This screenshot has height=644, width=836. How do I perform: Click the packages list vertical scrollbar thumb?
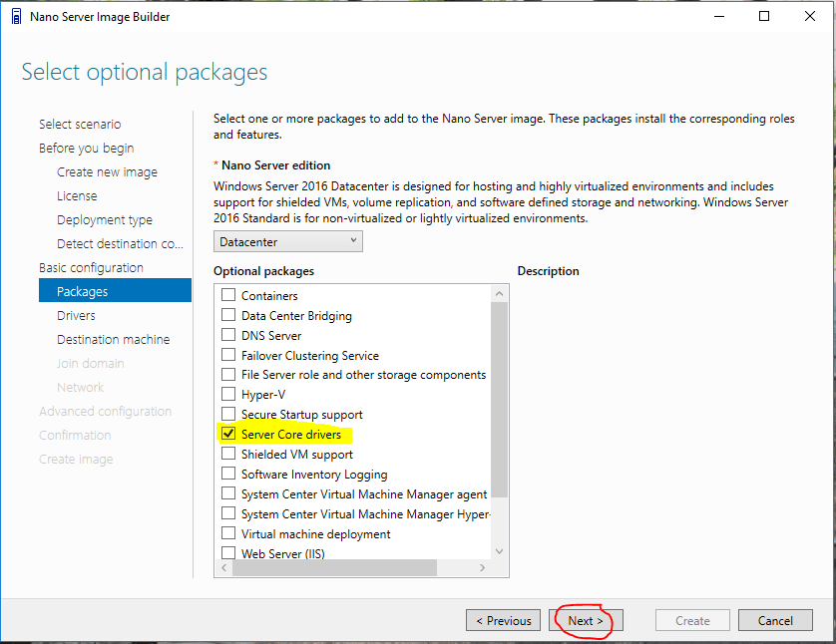click(499, 400)
